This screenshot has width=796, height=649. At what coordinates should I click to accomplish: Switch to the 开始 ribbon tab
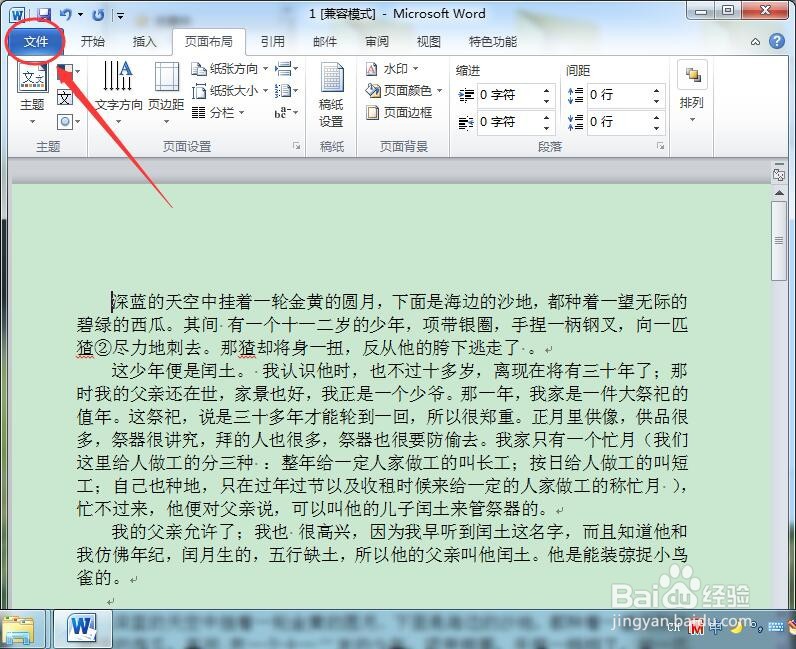[93, 41]
